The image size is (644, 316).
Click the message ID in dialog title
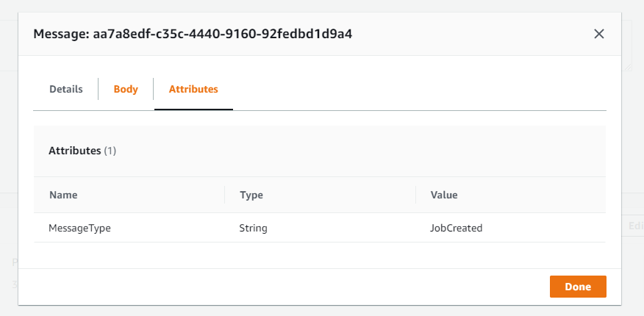pyautogui.click(x=222, y=34)
